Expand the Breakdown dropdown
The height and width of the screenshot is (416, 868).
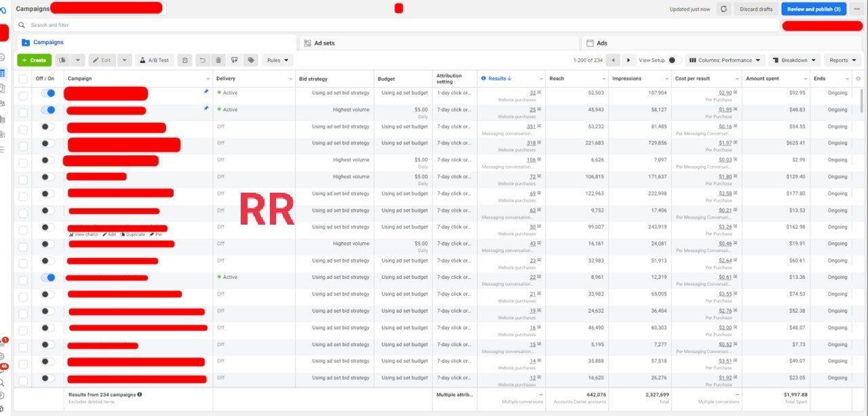pos(793,60)
